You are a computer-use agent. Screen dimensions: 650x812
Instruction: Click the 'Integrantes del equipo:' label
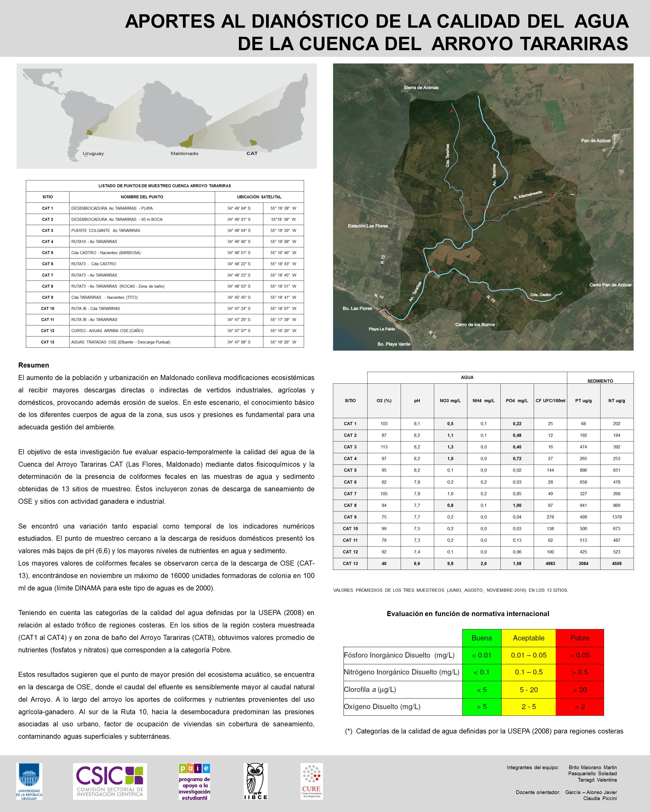click(x=533, y=768)
